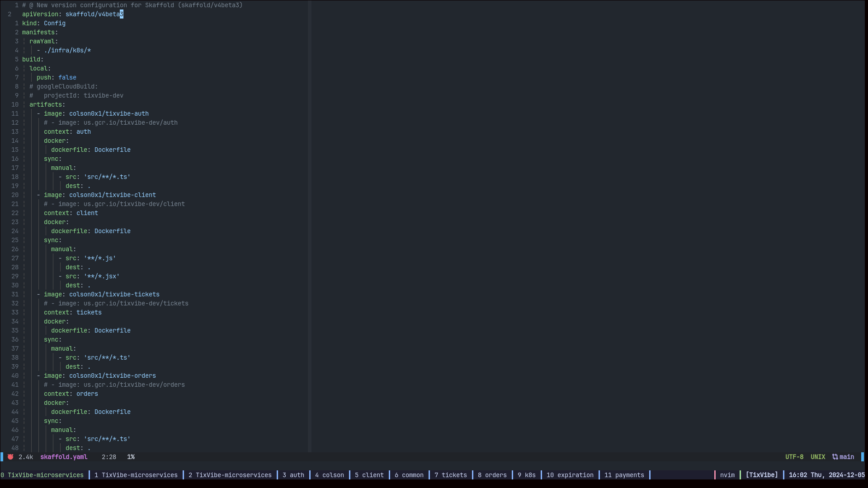The width and height of the screenshot is (868, 488).
Task: Open tmux window 5 client
Action: click(369, 475)
